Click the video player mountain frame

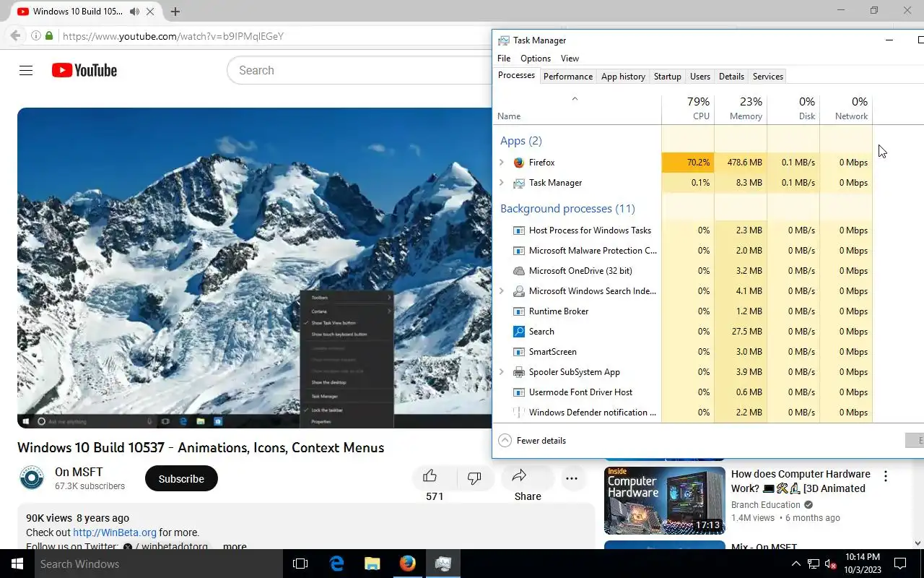[x=255, y=267]
